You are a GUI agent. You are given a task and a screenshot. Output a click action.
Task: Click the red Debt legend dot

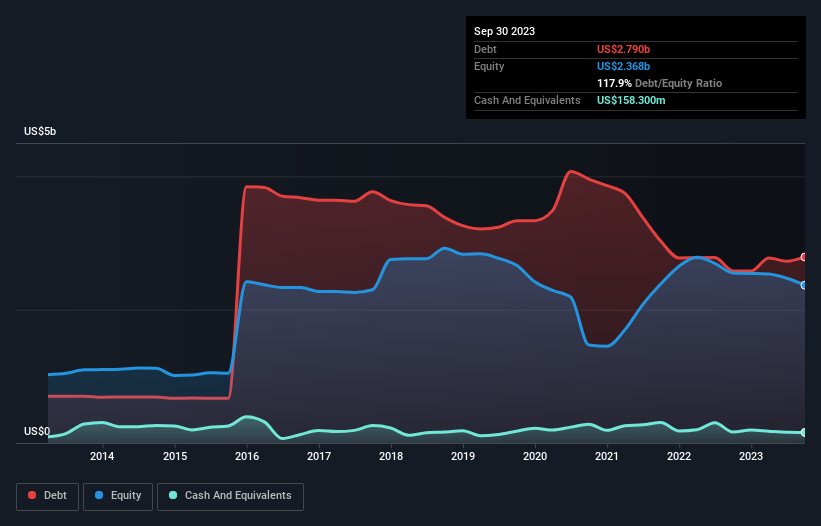click(32, 495)
